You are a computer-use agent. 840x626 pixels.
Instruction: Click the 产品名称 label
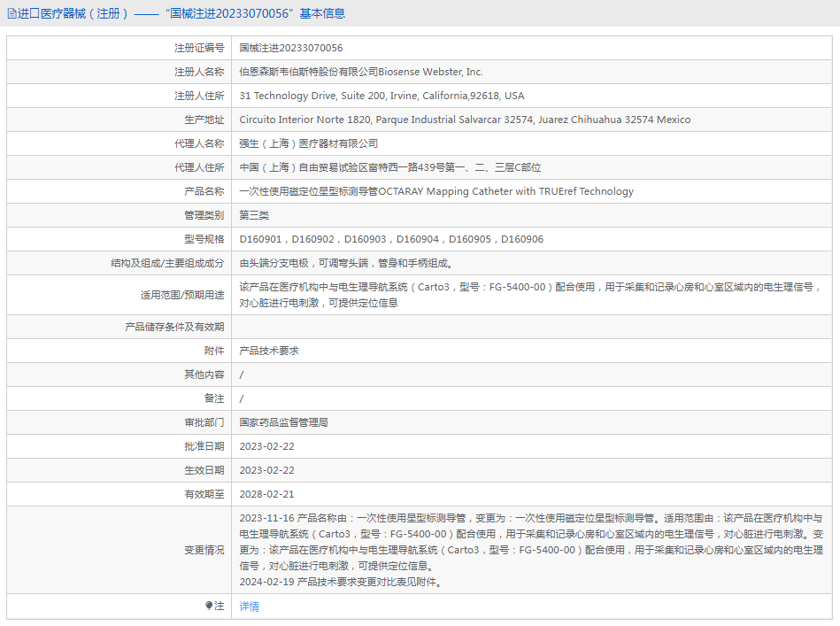(204, 191)
